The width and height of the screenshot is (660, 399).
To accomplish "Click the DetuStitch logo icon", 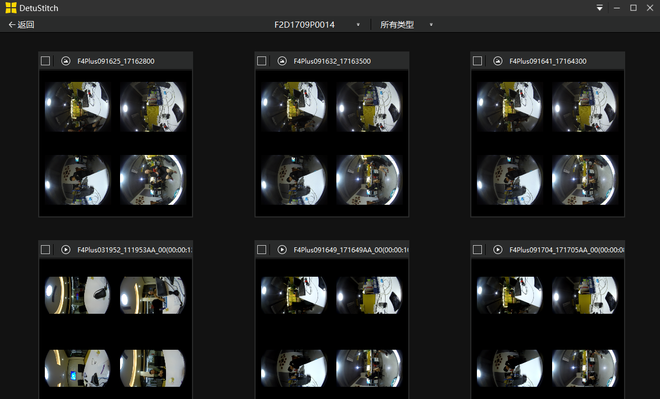I will (x=11, y=8).
